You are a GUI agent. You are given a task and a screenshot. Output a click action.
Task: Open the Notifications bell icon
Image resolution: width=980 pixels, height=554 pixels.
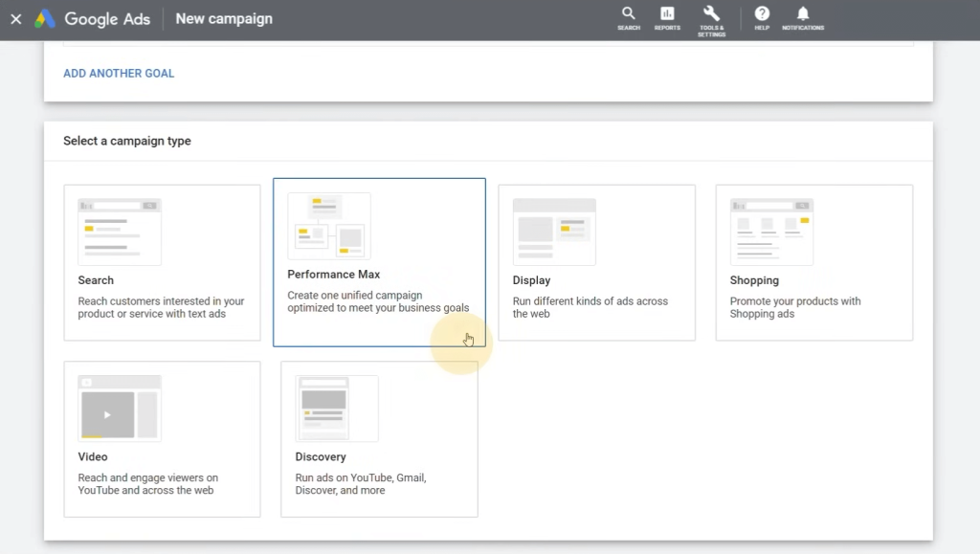802,17
